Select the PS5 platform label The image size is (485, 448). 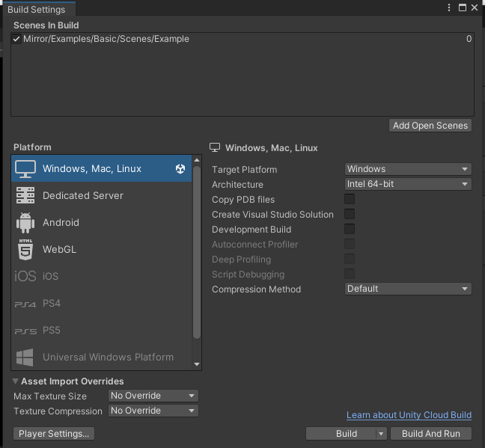[x=52, y=330]
